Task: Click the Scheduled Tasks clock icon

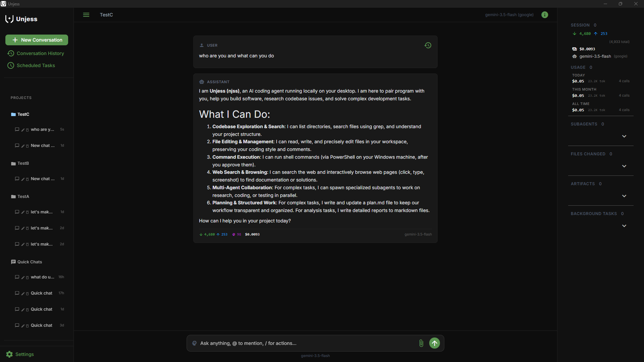Action: 11,65
